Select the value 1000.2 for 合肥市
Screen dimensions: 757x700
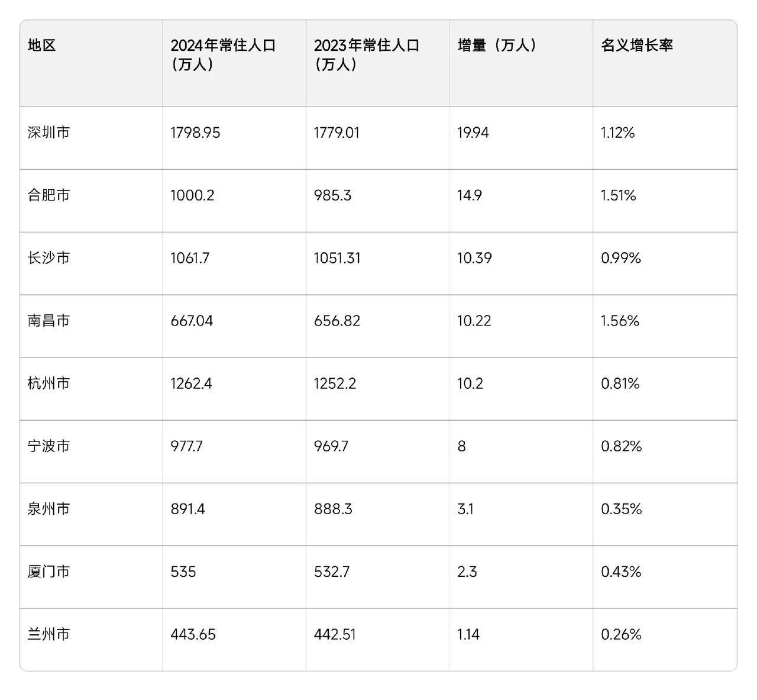pyautogui.click(x=192, y=195)
